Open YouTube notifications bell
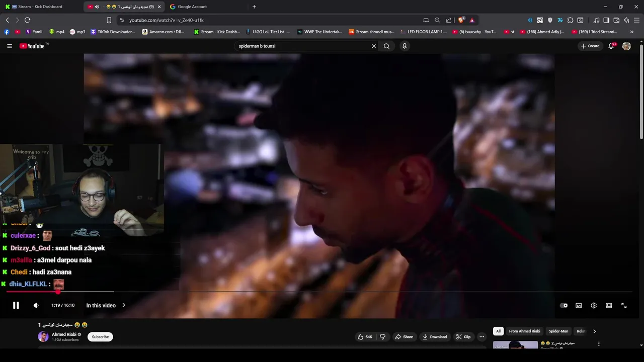644x362 pixels. [x=611, y=46]
